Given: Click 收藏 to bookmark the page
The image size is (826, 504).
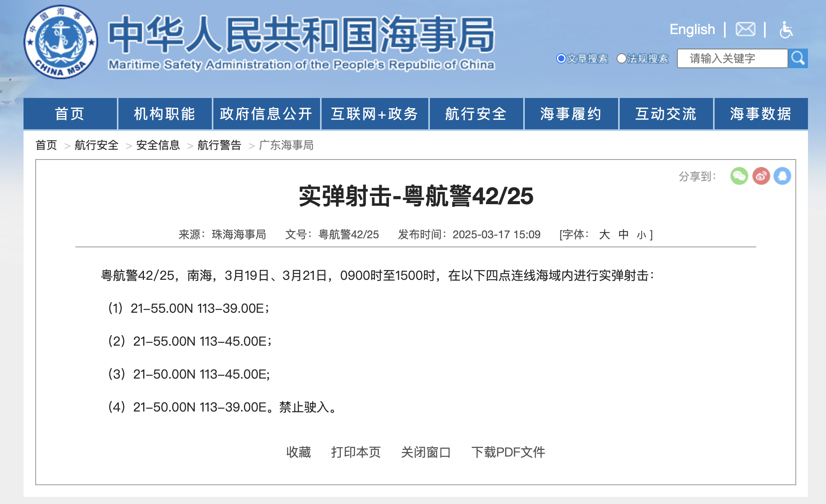Looking at the screenshot, I should click(x=298, y=452).
